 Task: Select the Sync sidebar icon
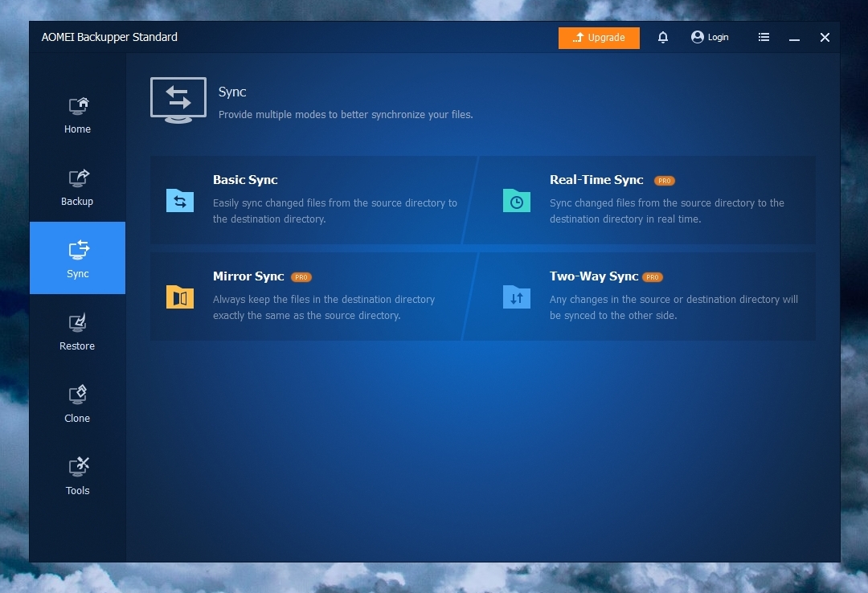[x=78, y=250]
